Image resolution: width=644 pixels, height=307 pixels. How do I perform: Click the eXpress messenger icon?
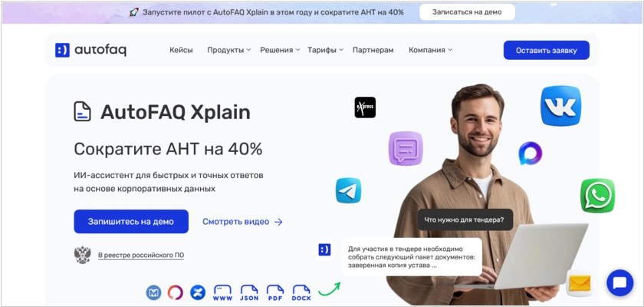click(x=365, y=107)
